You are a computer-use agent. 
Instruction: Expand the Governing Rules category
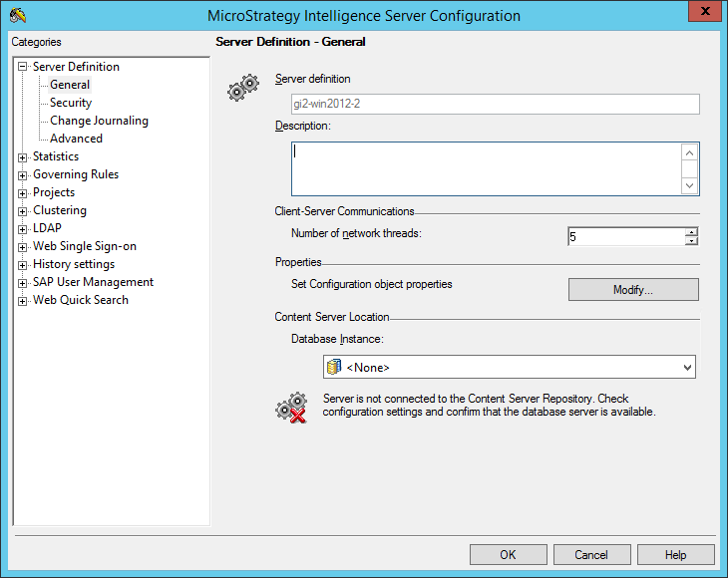23,174
